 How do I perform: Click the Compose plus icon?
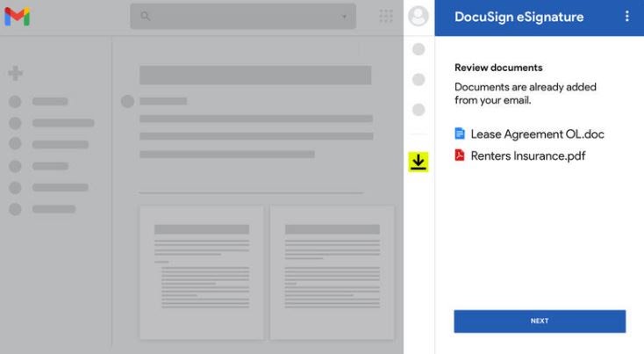pos(16,73)
